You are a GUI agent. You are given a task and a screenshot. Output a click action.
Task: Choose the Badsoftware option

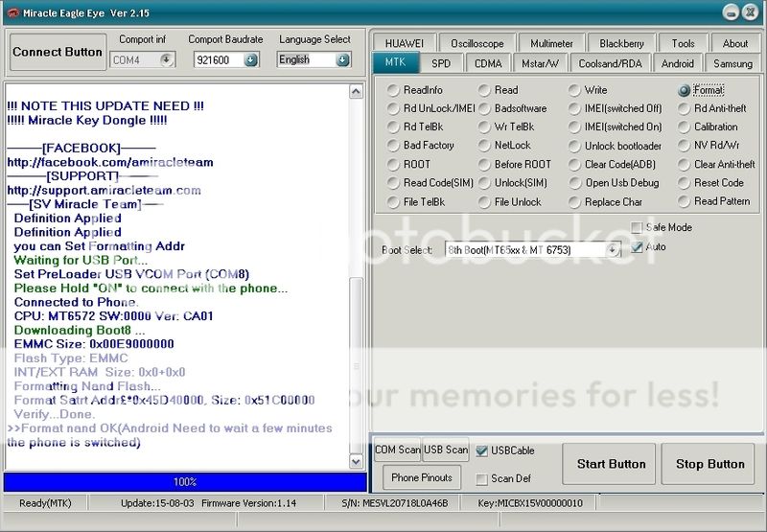click(512, 108)
